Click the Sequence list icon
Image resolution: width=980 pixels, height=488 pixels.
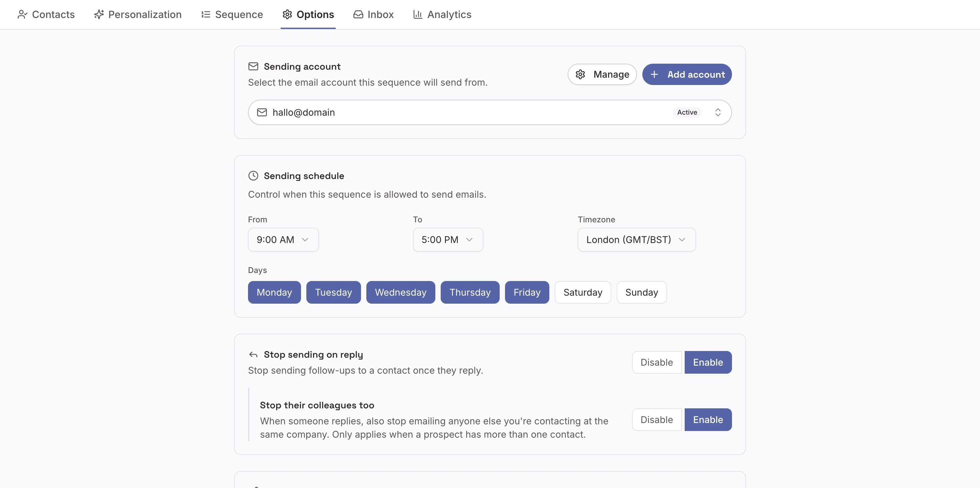click(x=206, y=14)
